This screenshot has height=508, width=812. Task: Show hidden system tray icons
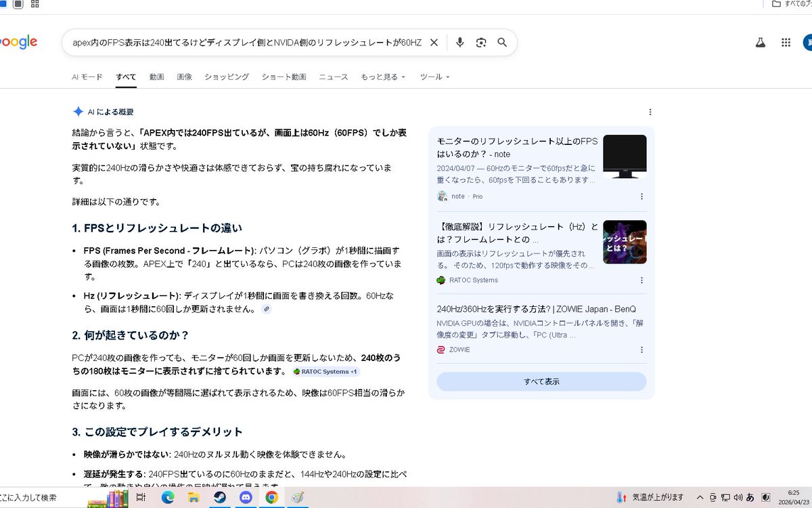pyautogui.click(x=700, y=497)
